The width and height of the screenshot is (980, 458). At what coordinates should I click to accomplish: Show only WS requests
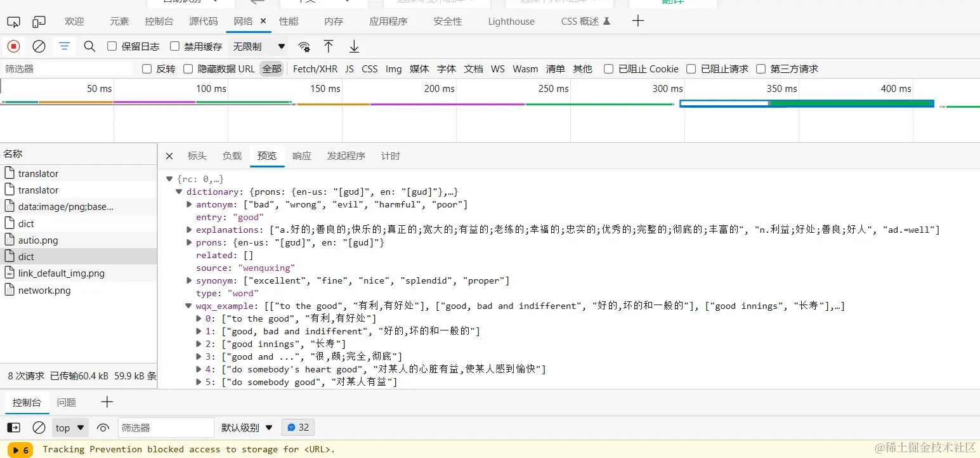[x=498, y=69]
